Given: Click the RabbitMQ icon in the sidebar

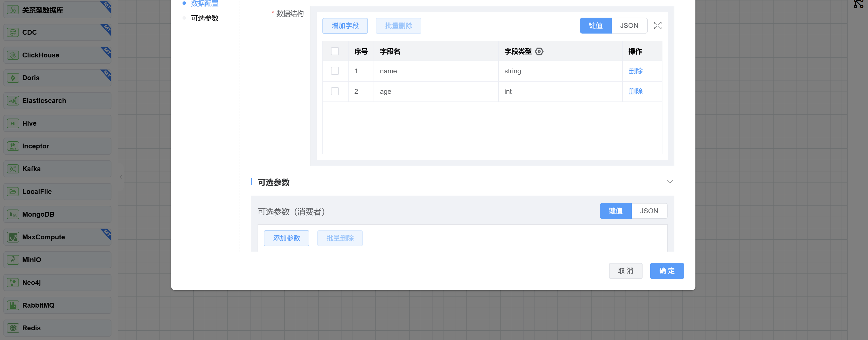Looking at the screenshot, I should click(x=13, y=305).
